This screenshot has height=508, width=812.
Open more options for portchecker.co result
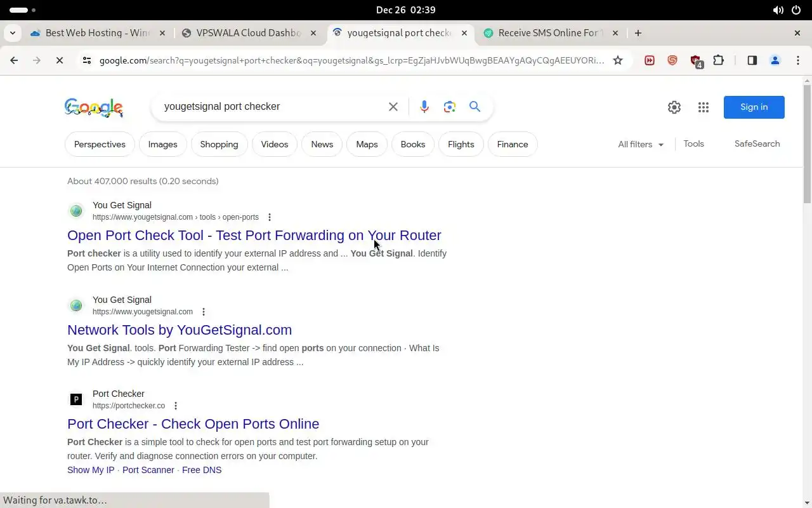(176, 406)
